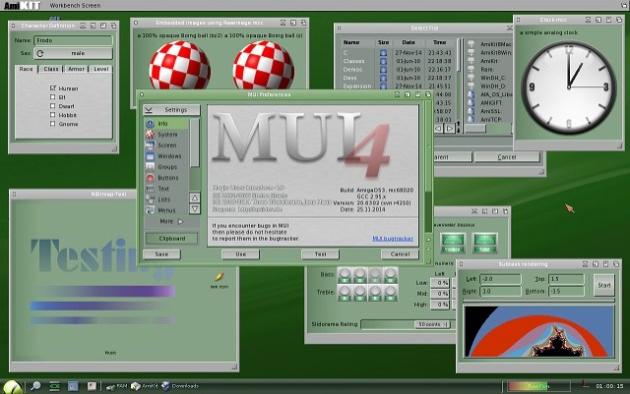Select Info in MUI settings list
This screenshot has width=630, height=394.
click(166, 124)
